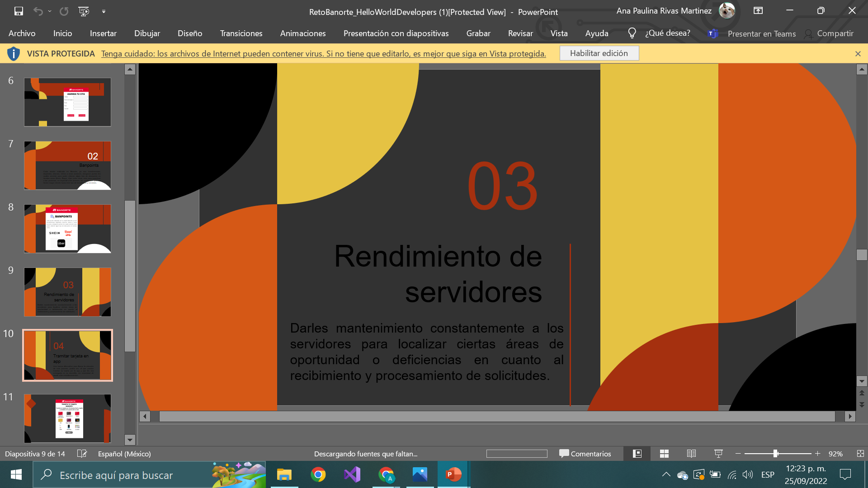Open the Archivo menu
This screenshot has height=488, width=868.
coord(22,33)
